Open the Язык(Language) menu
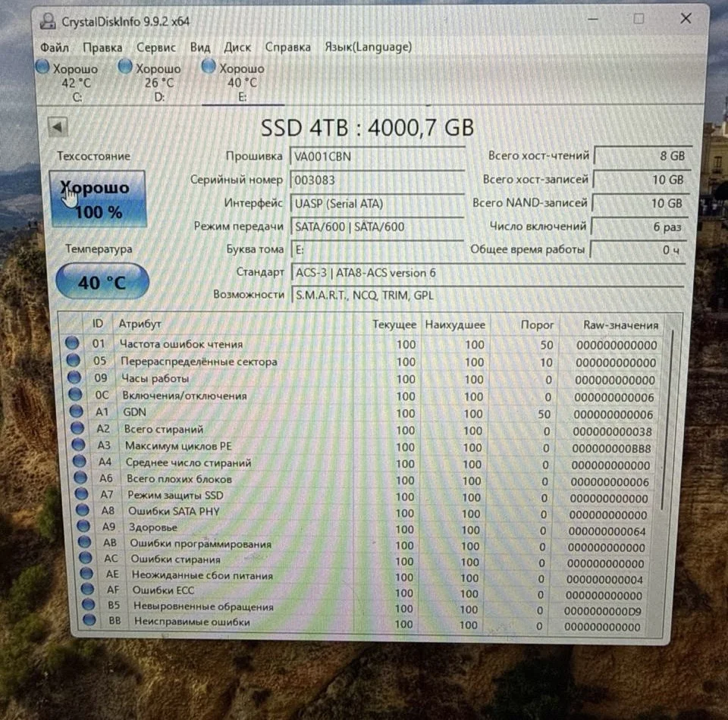728x720 pixels. tap(369, 47)
